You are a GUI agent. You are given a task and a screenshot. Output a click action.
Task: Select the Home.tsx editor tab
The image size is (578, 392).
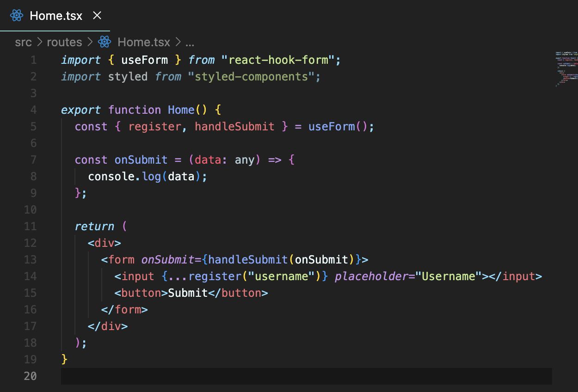point(55,16)
